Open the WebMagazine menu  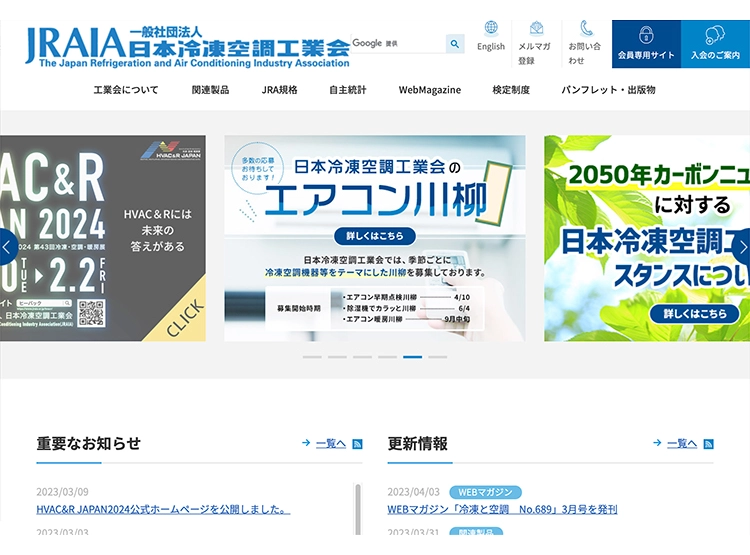(x=430, y=90)
